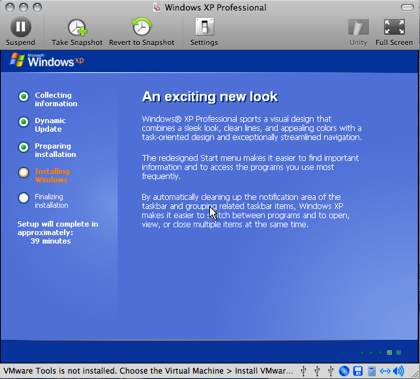The width and height of the screenshot is (420, 379).
Task: Click the Dynamic Update step indicator
Action: point(23,122)
